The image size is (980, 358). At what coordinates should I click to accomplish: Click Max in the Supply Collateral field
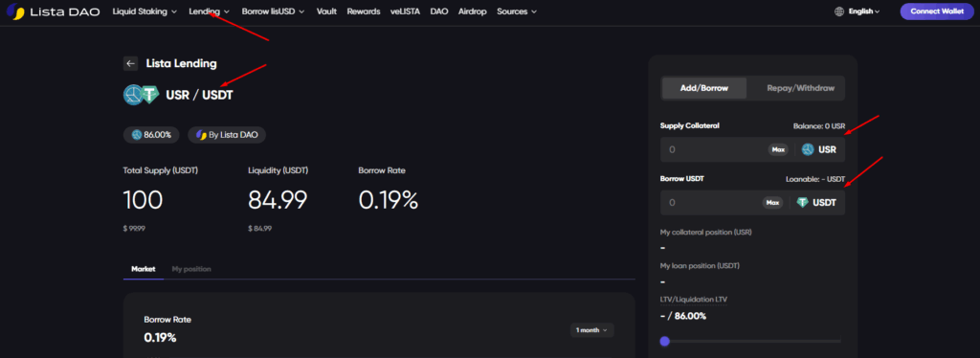point(777,150)
